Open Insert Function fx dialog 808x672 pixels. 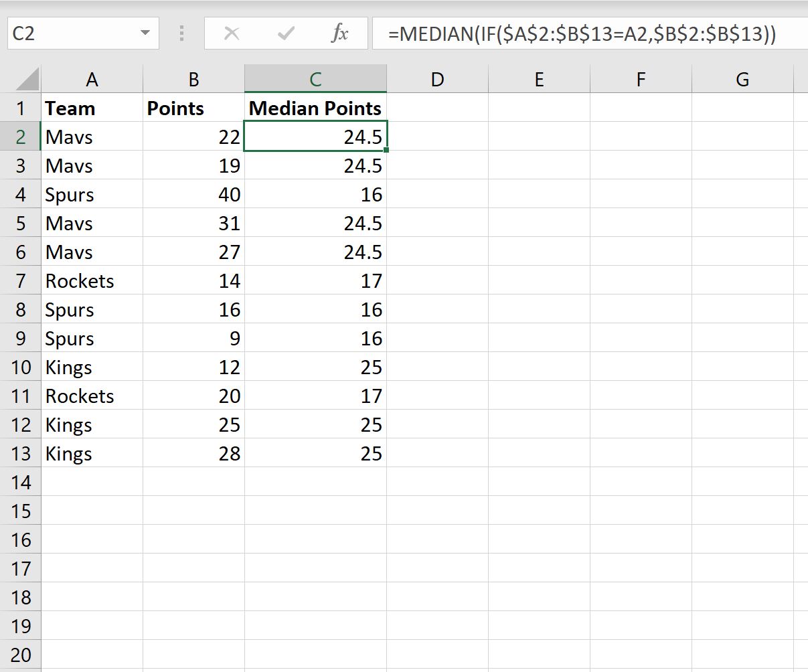pyautogui.click(x=340, y=33)
